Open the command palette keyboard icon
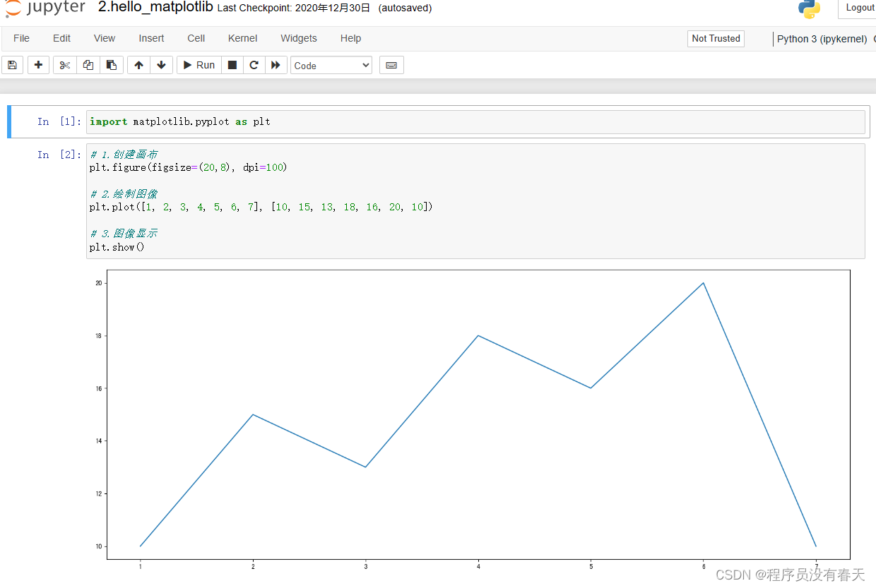 pyautogui.click(x=391, y=64)
